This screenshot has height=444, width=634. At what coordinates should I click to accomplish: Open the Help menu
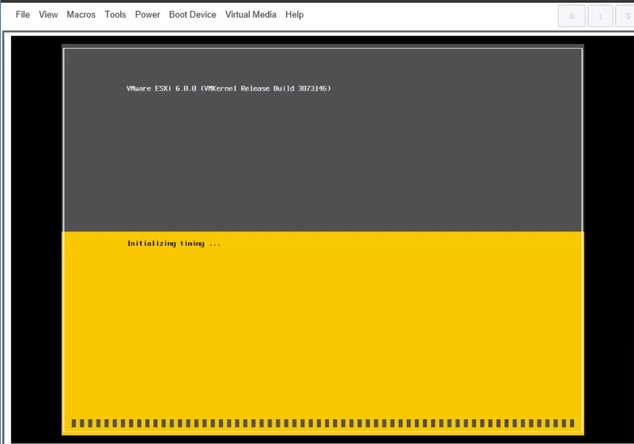294,15
